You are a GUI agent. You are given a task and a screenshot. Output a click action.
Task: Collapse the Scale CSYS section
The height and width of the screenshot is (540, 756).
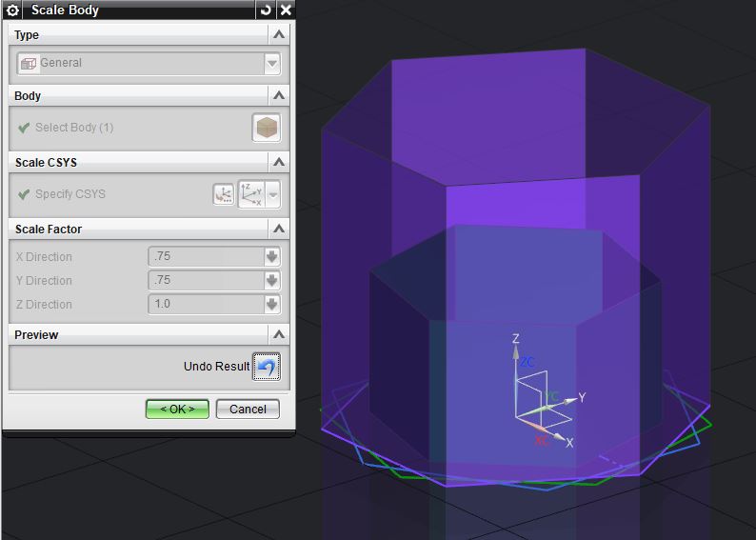click(279, 162)
